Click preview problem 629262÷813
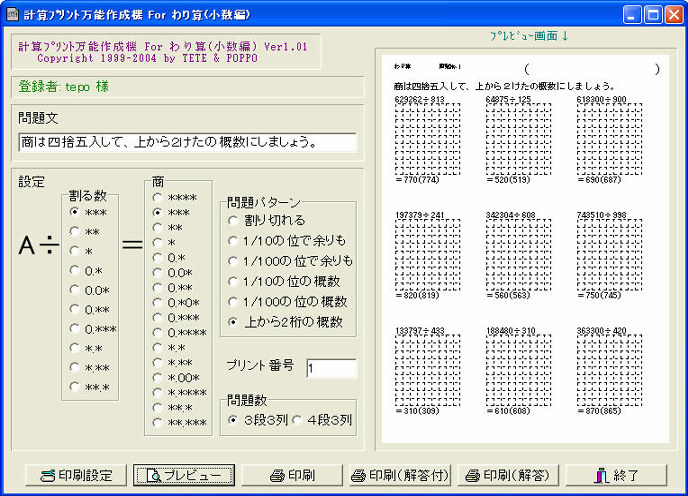The height and width of the screenshot is (496, 688). pos(420,100)
